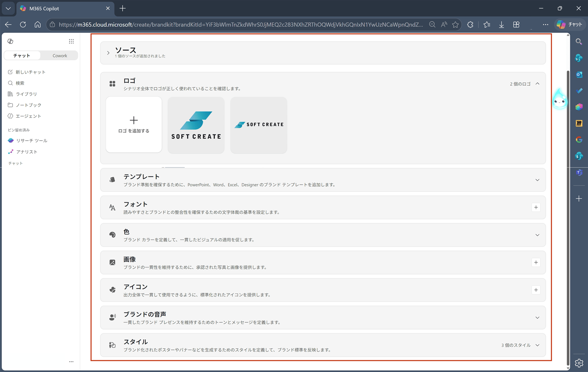Add a font with the フォント plus button
Image resolution: width=588 pixels, height=372 pixels.
tap(536, 208)
